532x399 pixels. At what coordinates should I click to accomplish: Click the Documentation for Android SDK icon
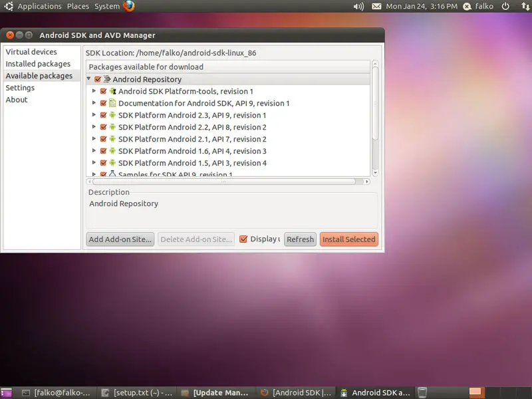112,103
